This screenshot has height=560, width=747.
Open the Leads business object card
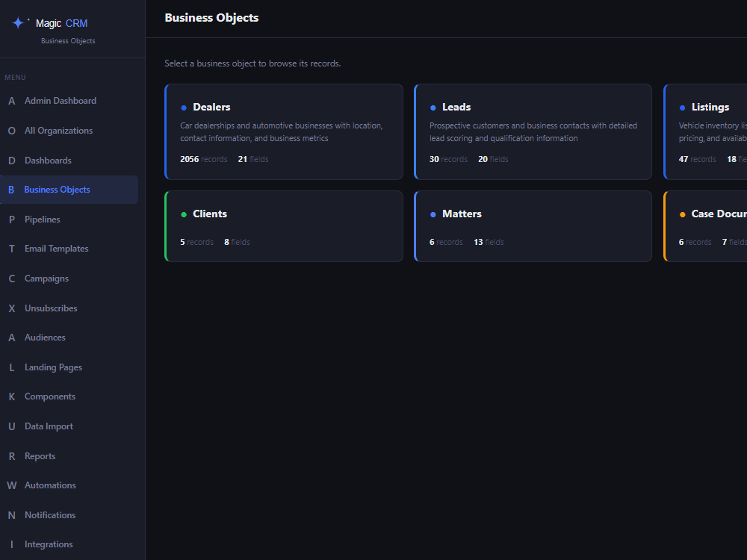[x=533, y=132]
